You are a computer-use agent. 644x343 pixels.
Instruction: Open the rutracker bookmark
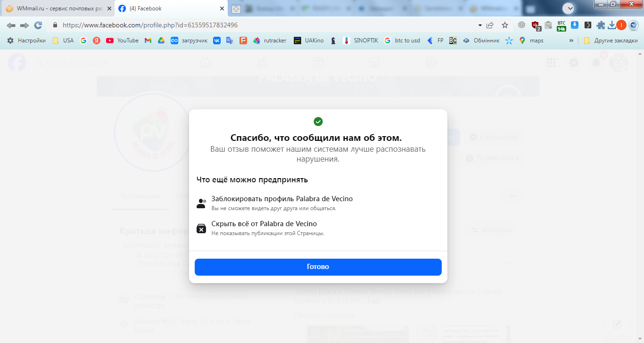click(x=270, y=41)
